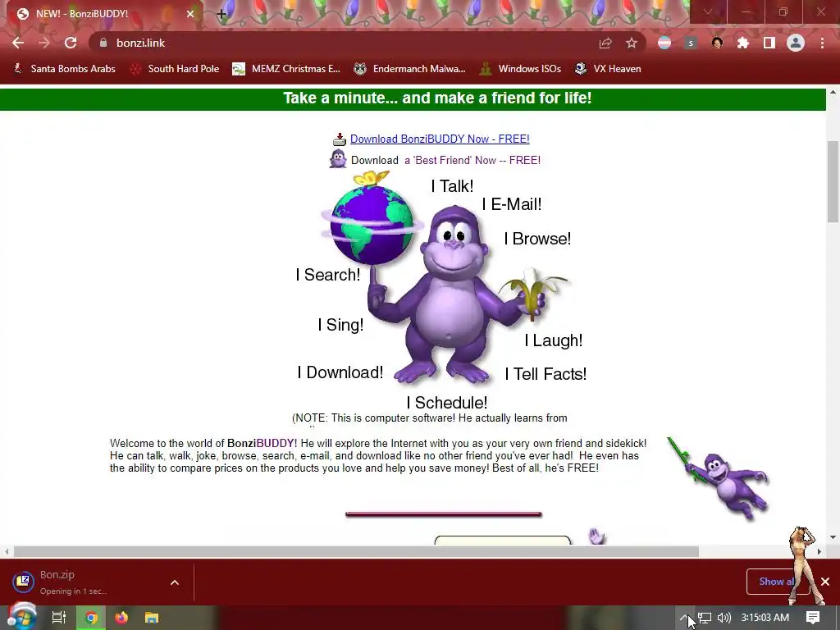Close the BonziBUDDY tab
840x630 pixels.
tap(190, 14)
